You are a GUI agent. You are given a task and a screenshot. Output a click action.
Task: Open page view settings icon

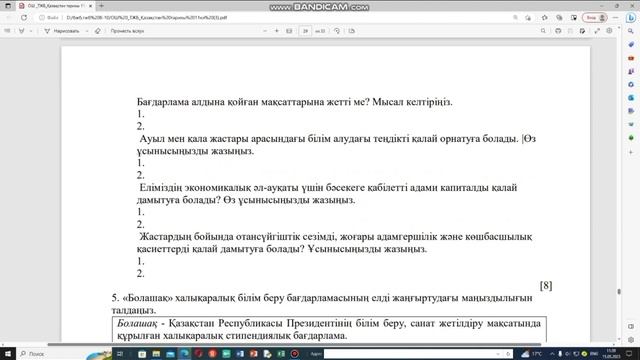pos(352,31)
